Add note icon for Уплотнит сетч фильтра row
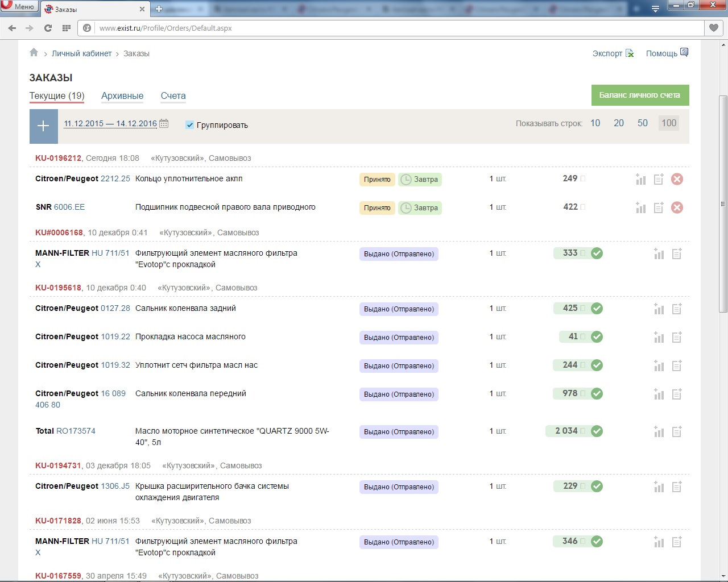This screenshot has height=582, width=728. (677, 365)
